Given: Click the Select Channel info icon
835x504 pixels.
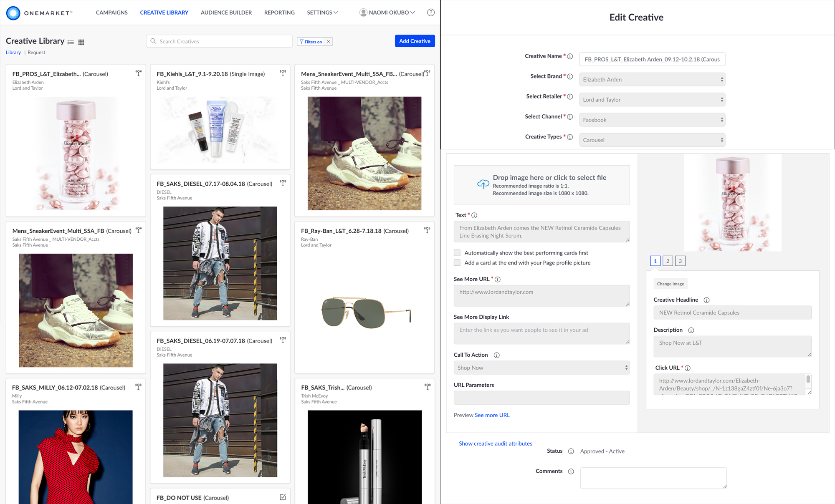Looking at the screenshot, I should [x=570, y=117].
